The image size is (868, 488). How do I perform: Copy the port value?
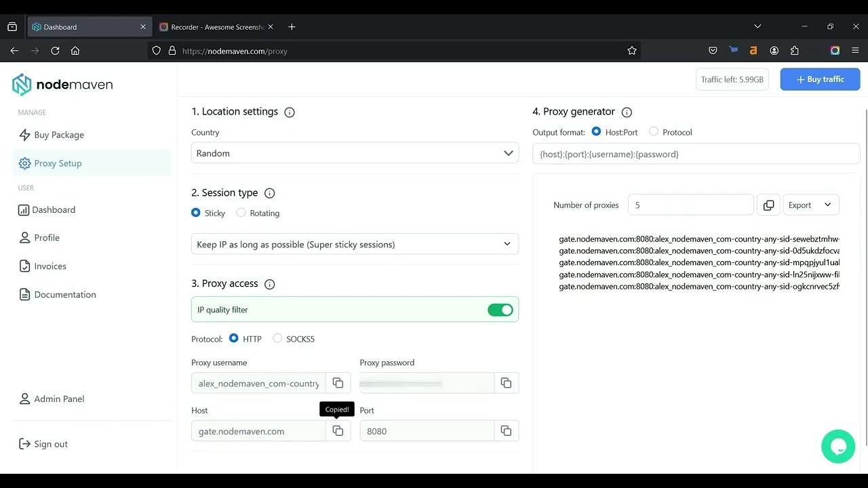pos(506,431)
